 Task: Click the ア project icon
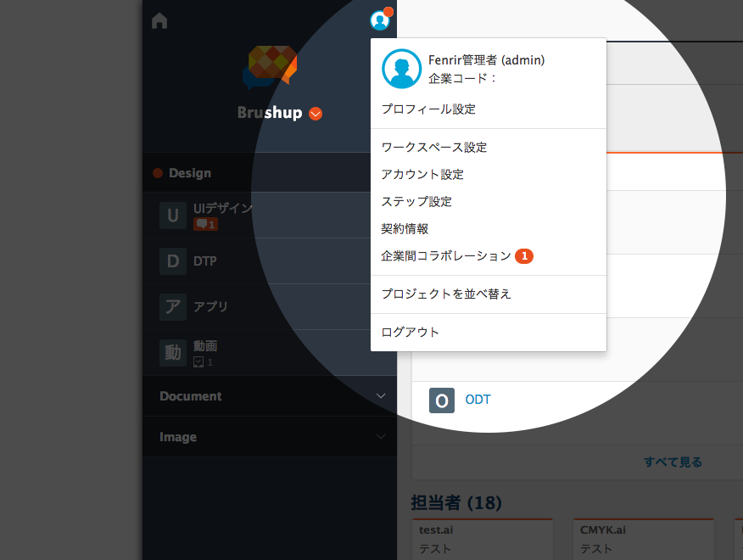click(x=173, y=307)
